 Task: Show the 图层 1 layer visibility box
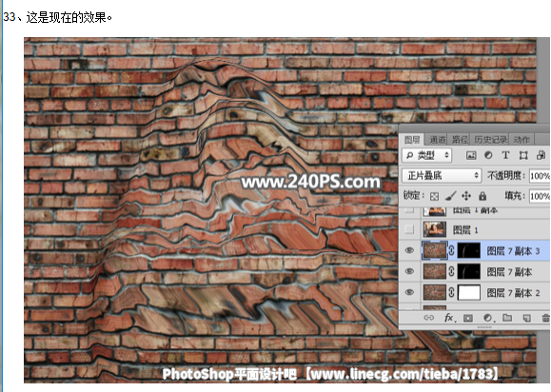click(409, 229)
